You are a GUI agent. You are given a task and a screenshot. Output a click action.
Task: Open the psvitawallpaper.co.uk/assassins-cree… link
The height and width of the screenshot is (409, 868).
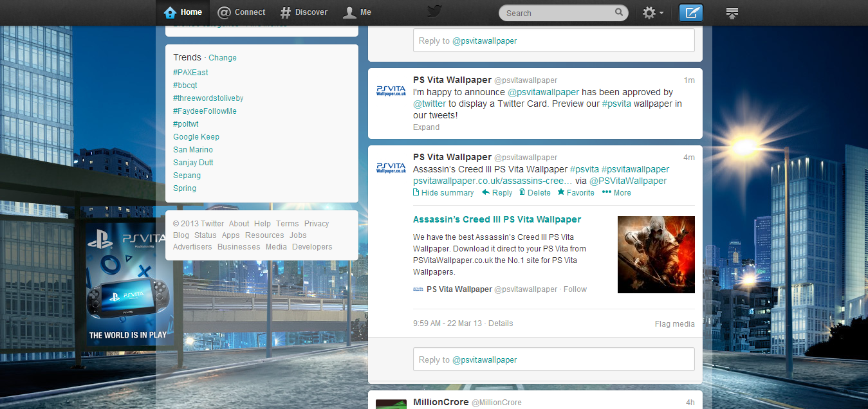pyautogui.click(x=492, y=181)
